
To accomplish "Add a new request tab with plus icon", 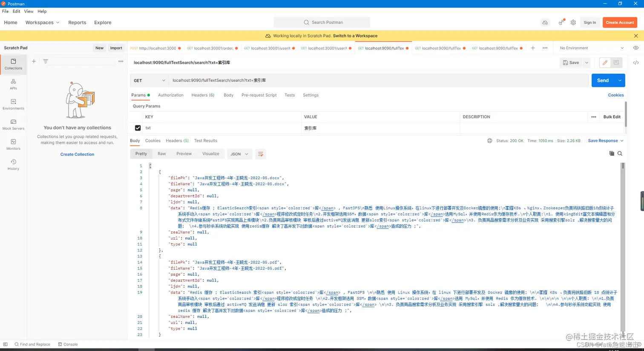I will (x=533, y=48).
